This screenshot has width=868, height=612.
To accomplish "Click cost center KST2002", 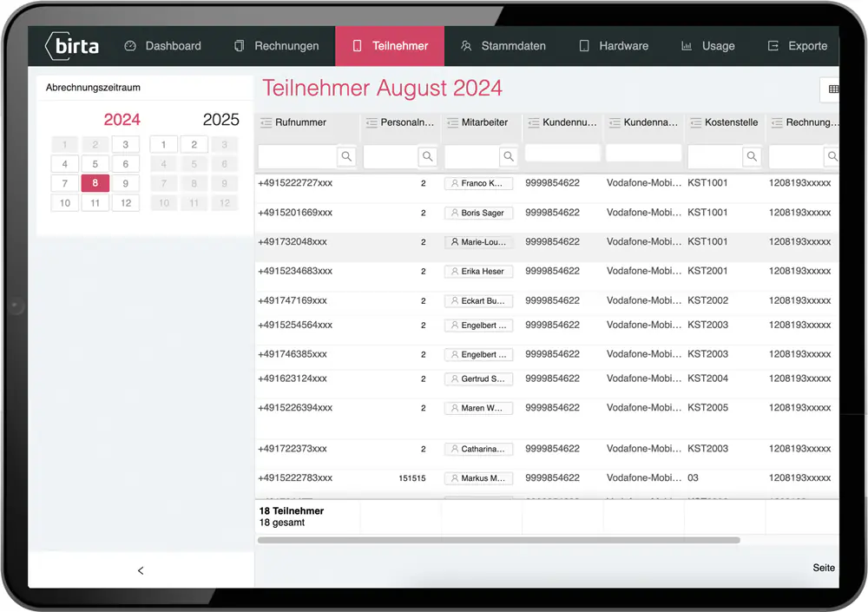I will [707, 300].
